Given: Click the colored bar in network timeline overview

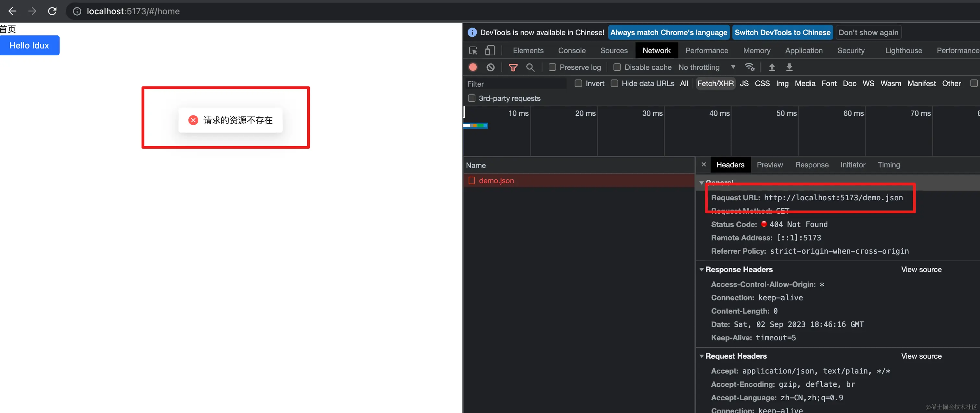Looking at the screenshot, I should (x=475, y=125).
